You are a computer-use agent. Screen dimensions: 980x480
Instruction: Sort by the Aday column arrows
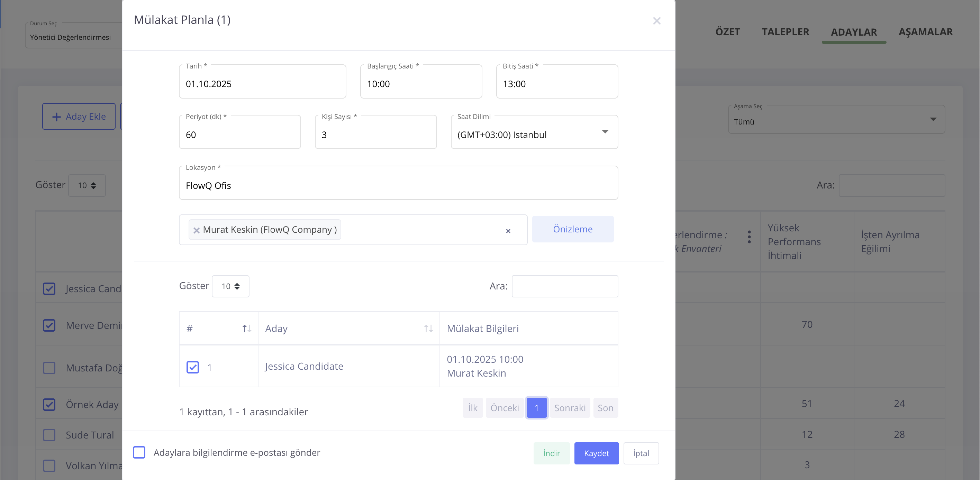point(428,329)
